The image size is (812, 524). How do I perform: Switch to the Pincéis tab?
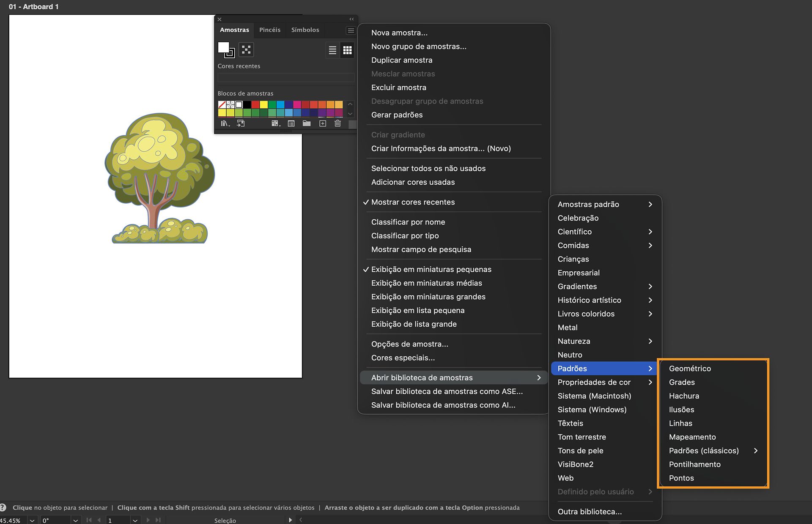pos(270,30)
